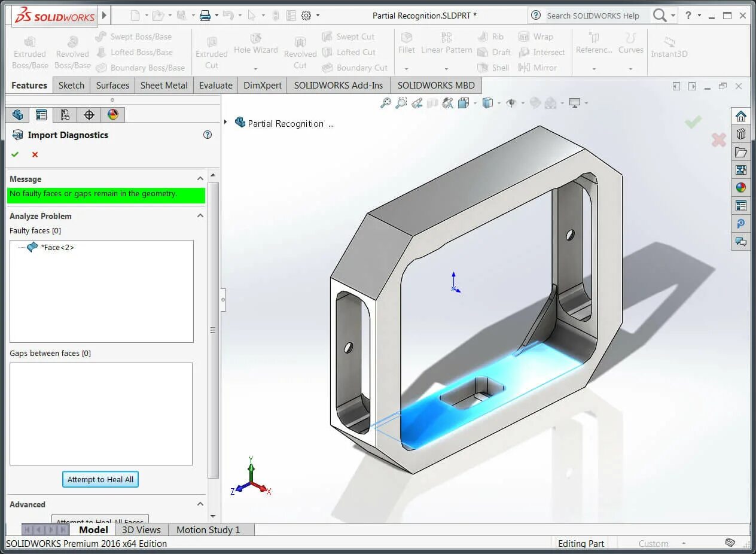Open the SOLIDWORKS MBD tab
Viewport: 756px width, 554px height.
pyautogui.click(x=436, y=86)
